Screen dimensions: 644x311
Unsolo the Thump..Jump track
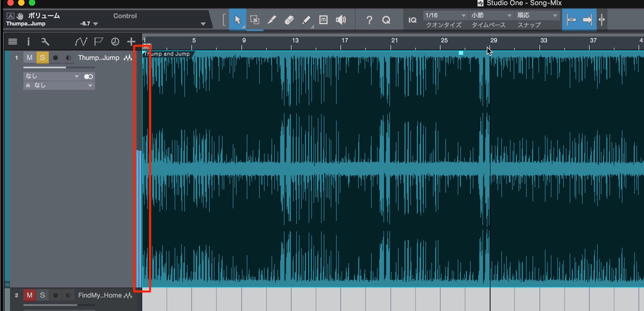point(42,57)
